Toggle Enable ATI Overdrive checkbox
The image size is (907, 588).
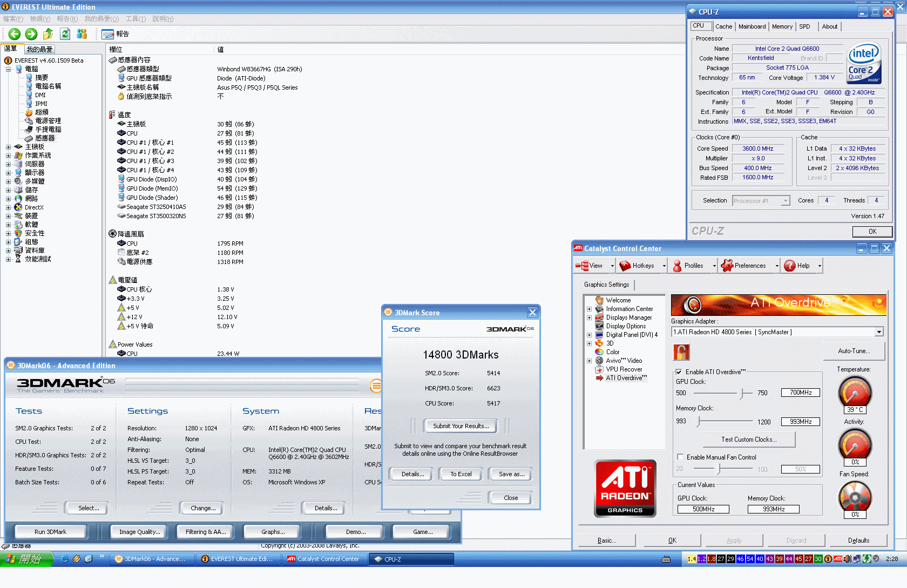click(x=679, y=372)
